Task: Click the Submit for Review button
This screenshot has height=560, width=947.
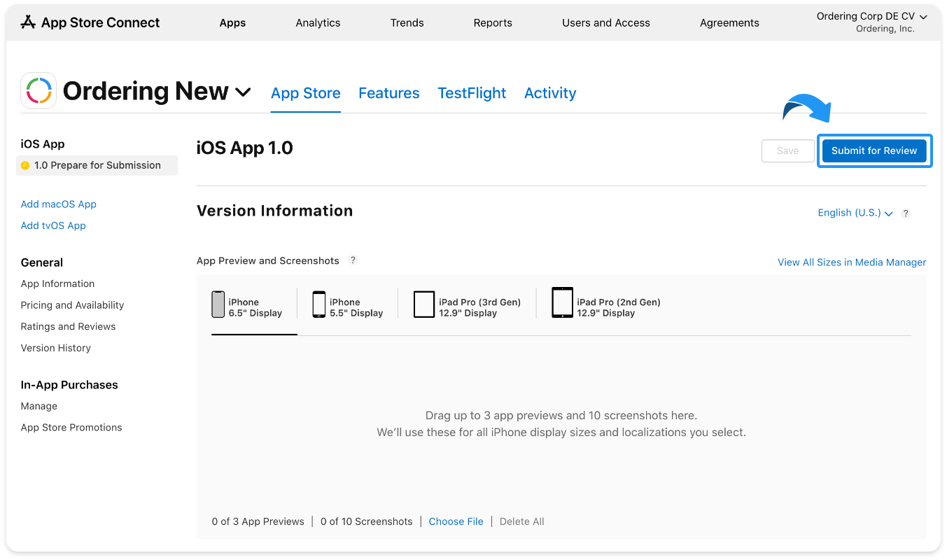Action: (x=874, y=150)
